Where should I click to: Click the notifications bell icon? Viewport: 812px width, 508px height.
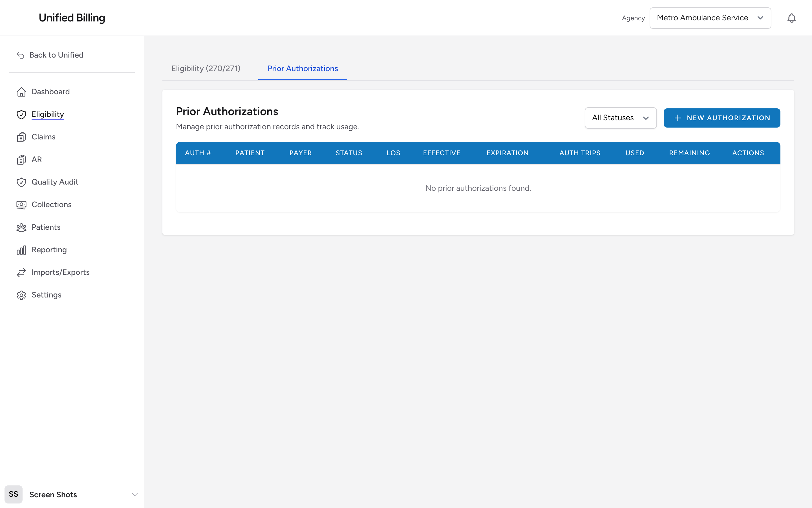click(x=791, y=18)
